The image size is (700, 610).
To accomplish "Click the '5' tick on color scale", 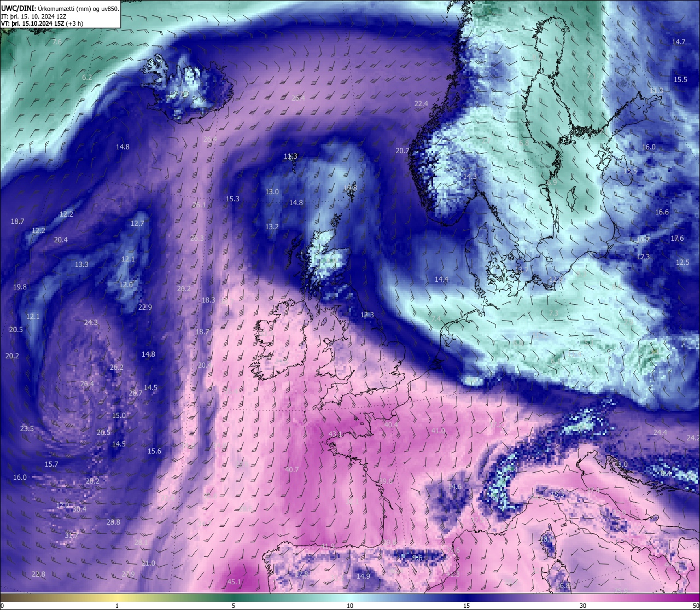I will coord(234,606).
